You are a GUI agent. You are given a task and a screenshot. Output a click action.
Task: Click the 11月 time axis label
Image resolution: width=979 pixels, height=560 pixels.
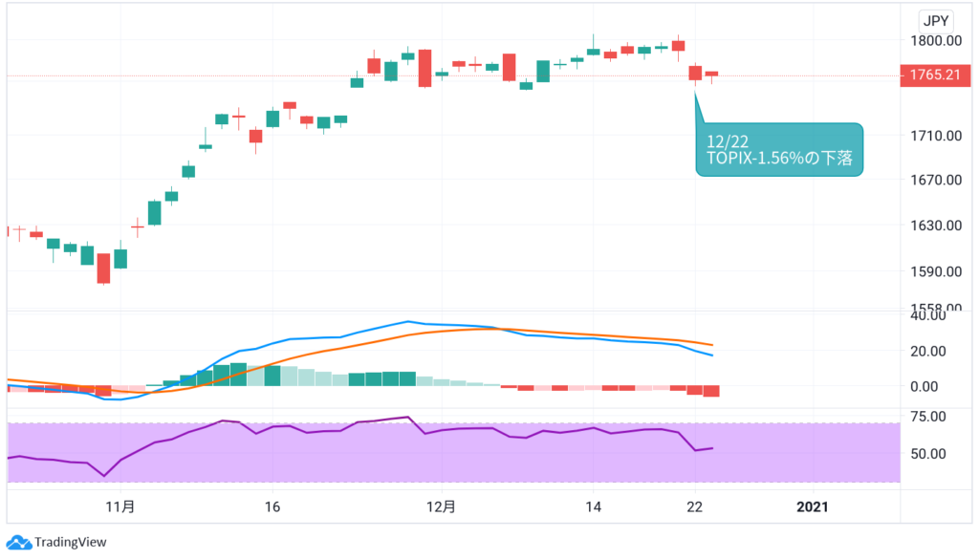pos(120,506)
